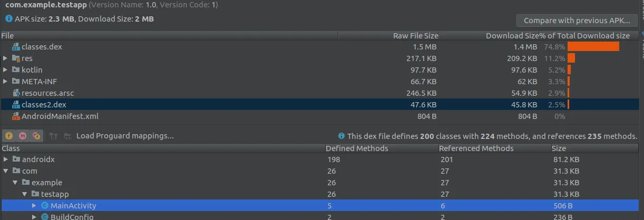Click the classes.dex file icon

(16, 47)
